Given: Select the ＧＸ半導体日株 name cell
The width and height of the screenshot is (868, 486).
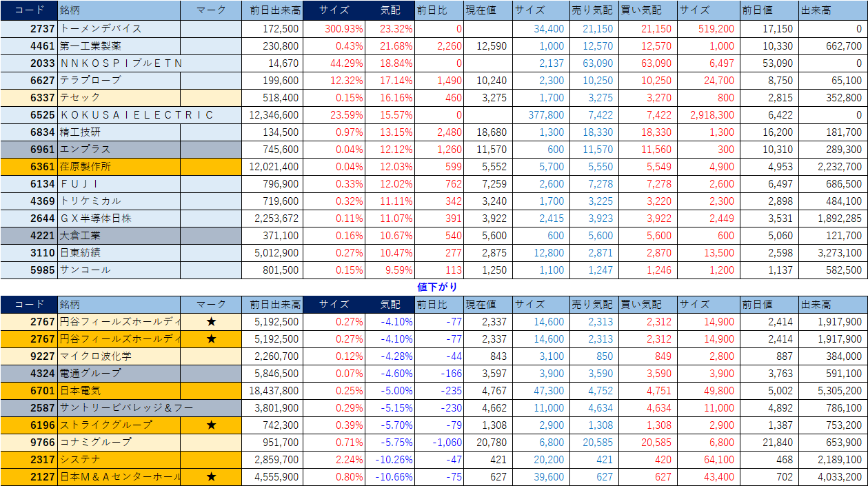Looking at the screenshot, I should pyautogui.click(x=119, y=219).
